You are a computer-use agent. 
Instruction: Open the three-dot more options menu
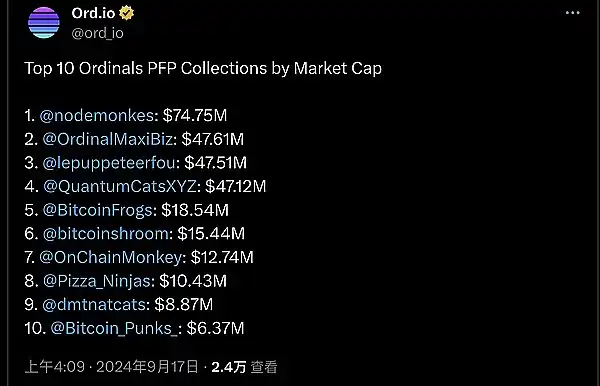(x=572, y=13)
